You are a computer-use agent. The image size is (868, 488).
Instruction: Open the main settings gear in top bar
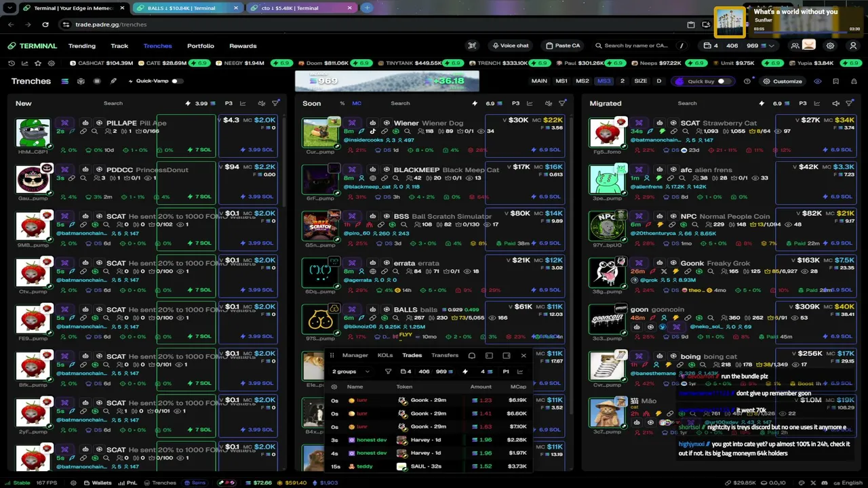point(830,45)
